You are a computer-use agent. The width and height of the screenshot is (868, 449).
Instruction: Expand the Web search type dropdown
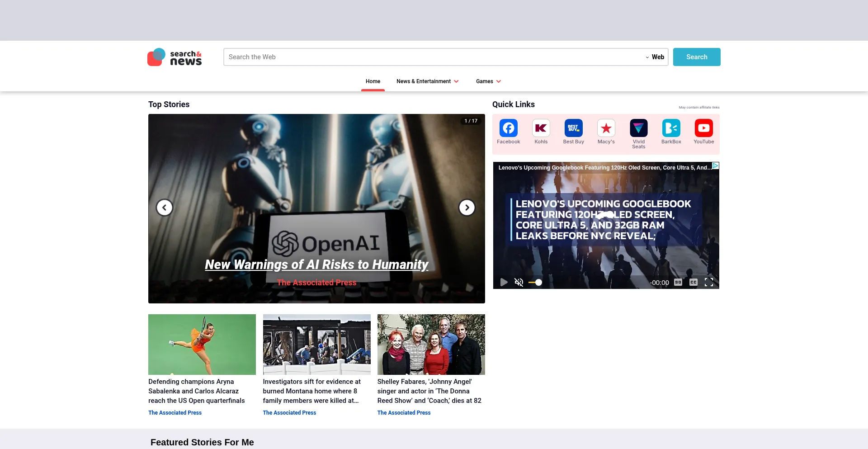tap(655, 57)
